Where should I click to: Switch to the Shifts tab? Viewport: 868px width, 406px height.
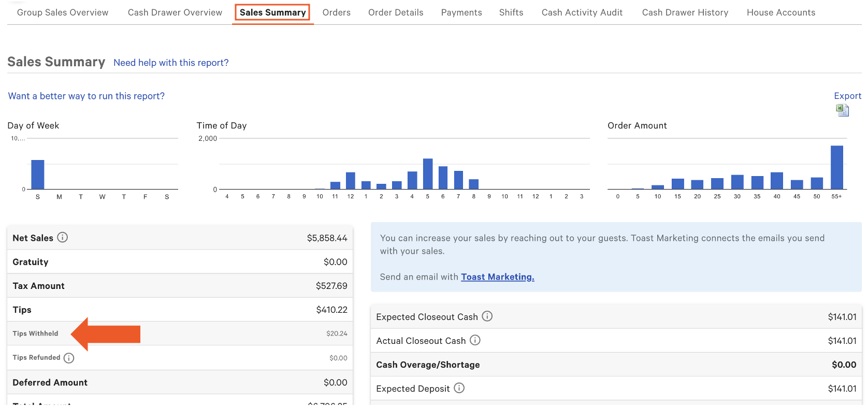[511, 12]
